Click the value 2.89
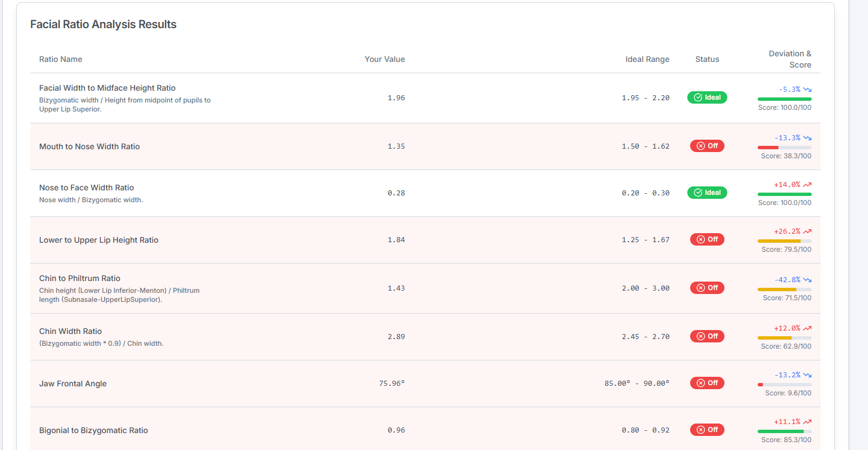 [x=396, y=337]
